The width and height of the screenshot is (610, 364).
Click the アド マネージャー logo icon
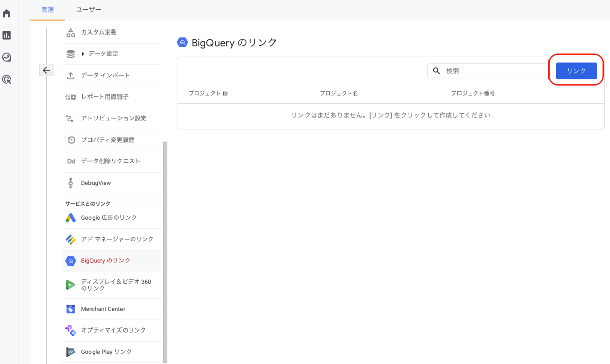[71, 239]
